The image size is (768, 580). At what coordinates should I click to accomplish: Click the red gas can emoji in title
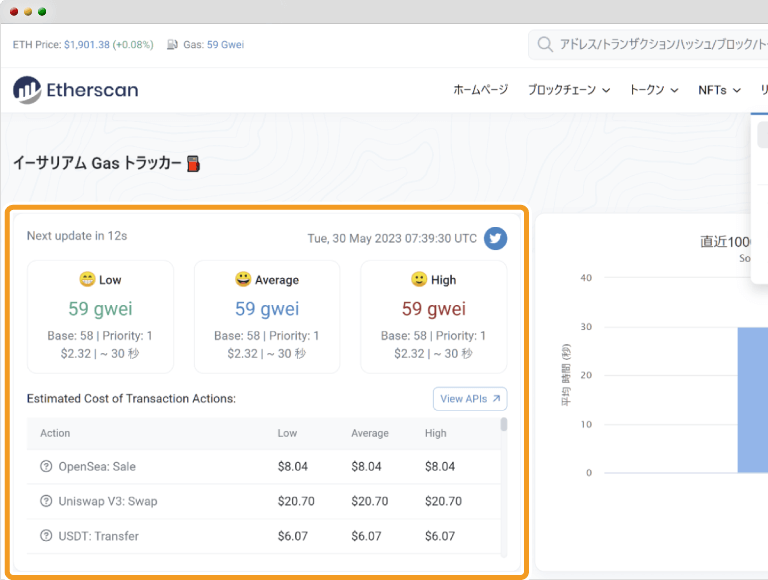193,164
